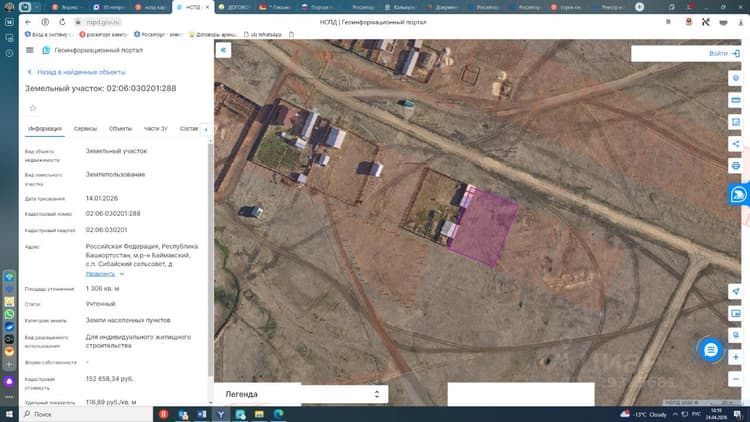Collapse the left info panel arrow button
750x422 pixels.
223,50
